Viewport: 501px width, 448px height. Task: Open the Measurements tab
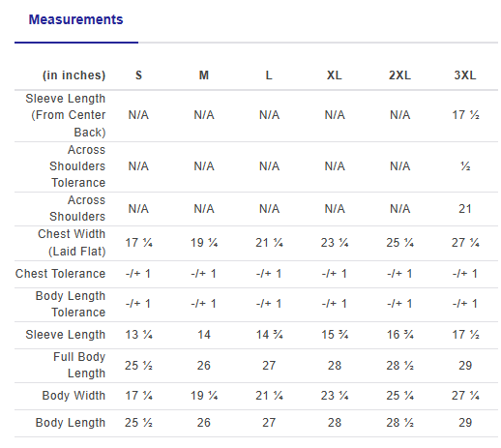75,19
